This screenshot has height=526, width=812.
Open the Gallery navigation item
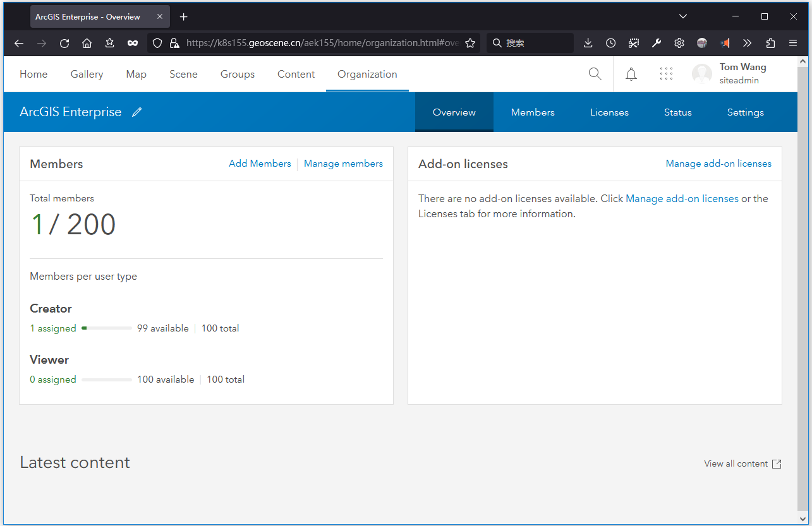click(87, 75)
